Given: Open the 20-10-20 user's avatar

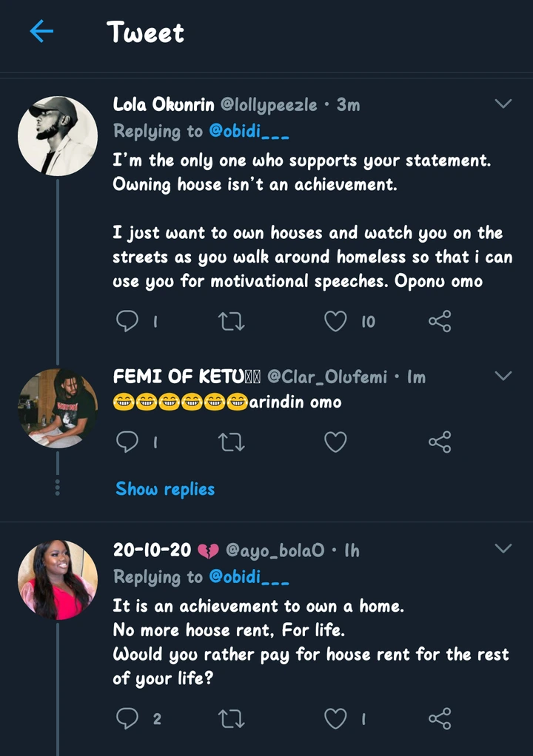Looking at the screenshot, I should tap(58, 580).
